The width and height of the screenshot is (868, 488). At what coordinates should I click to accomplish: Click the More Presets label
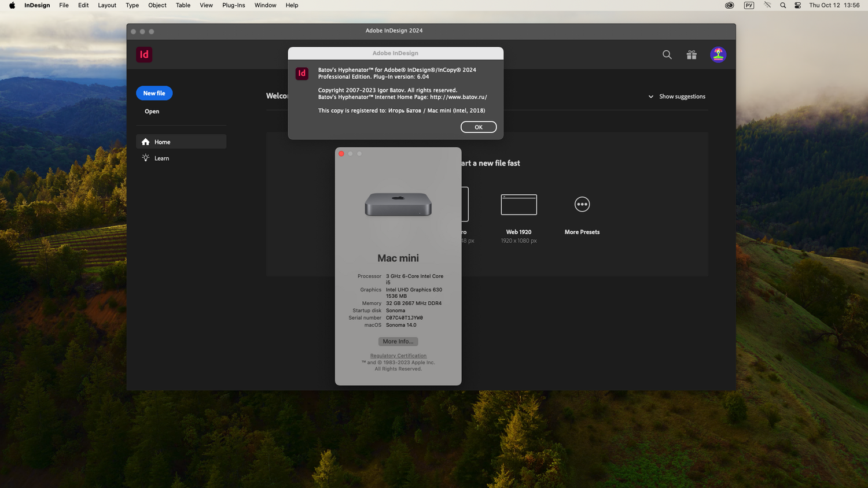click(582, 232)
